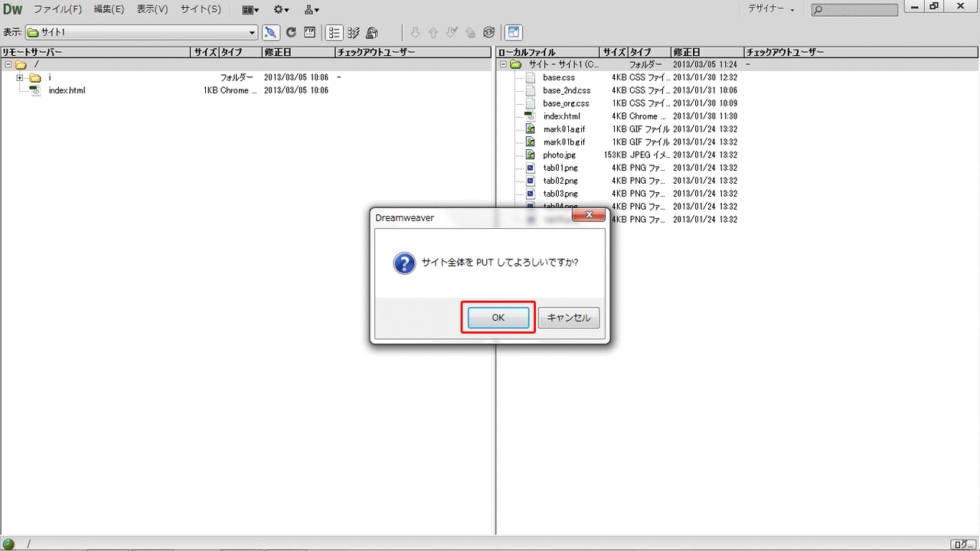Confirm the PUT dialog with OK
This screenshot has width=980, height=551.
pos(498,318)
